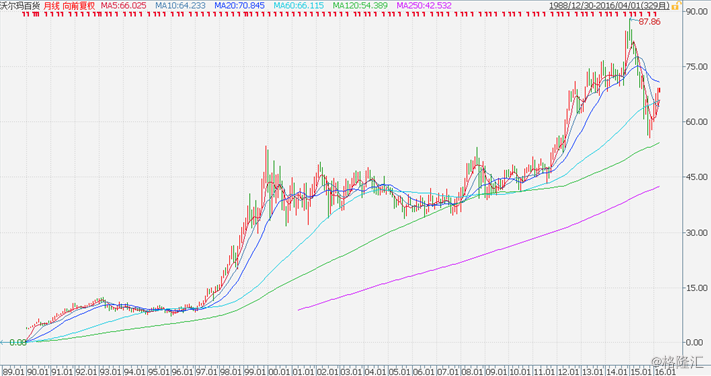Select the MA120:54.389 indicator label
Viewport: 711px width, 376px height.
coord(360,6)
